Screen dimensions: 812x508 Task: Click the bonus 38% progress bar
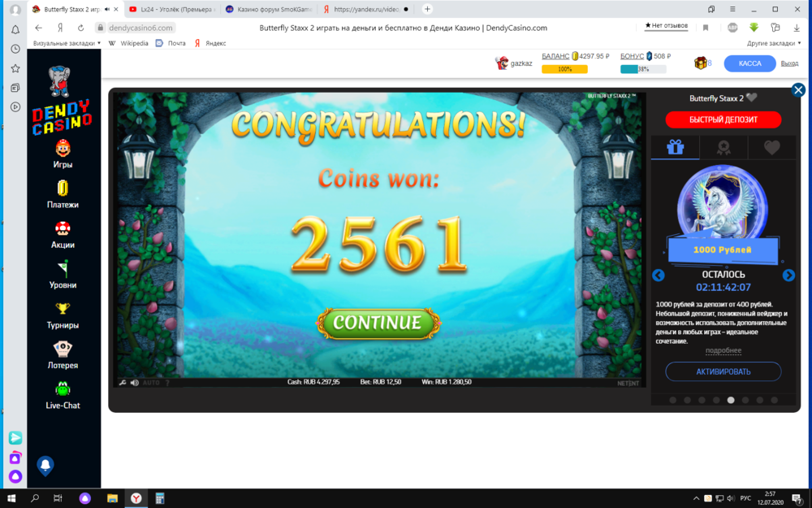coord(643,69)
